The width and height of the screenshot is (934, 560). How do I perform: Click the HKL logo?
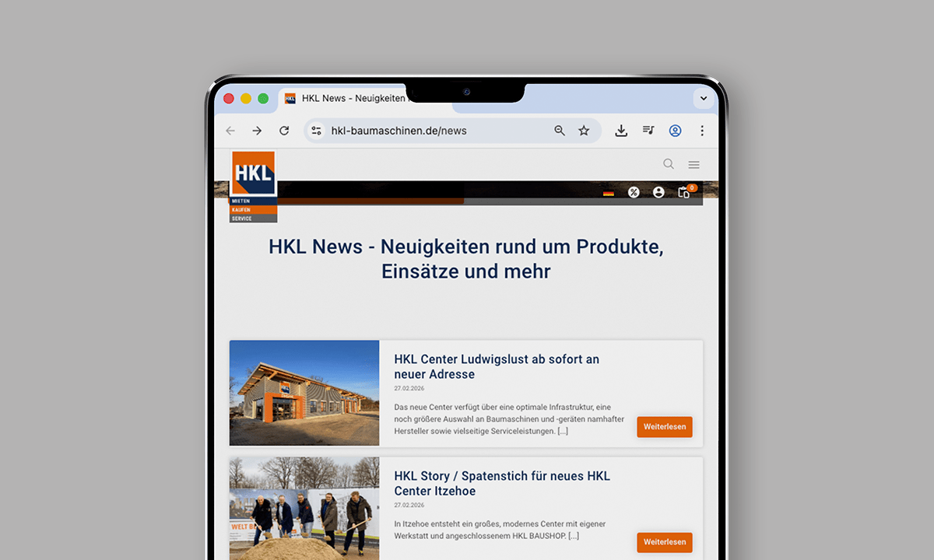(x=254, y=173)
